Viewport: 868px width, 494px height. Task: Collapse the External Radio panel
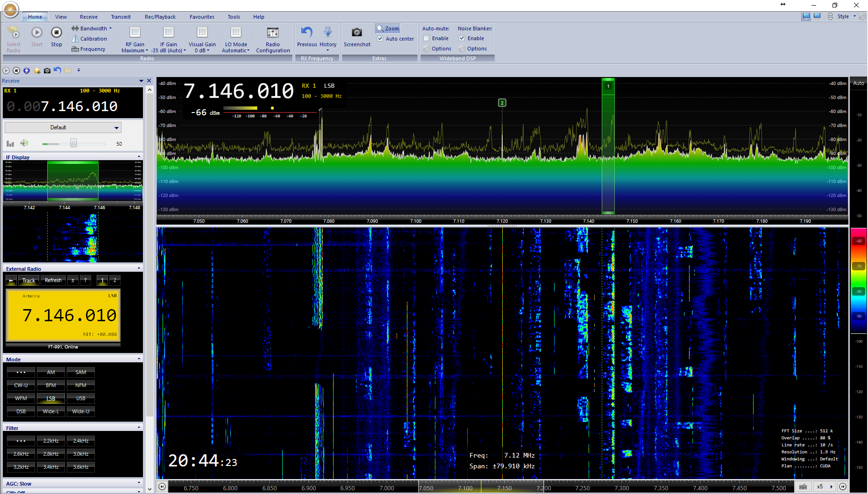tap(139, 268)
